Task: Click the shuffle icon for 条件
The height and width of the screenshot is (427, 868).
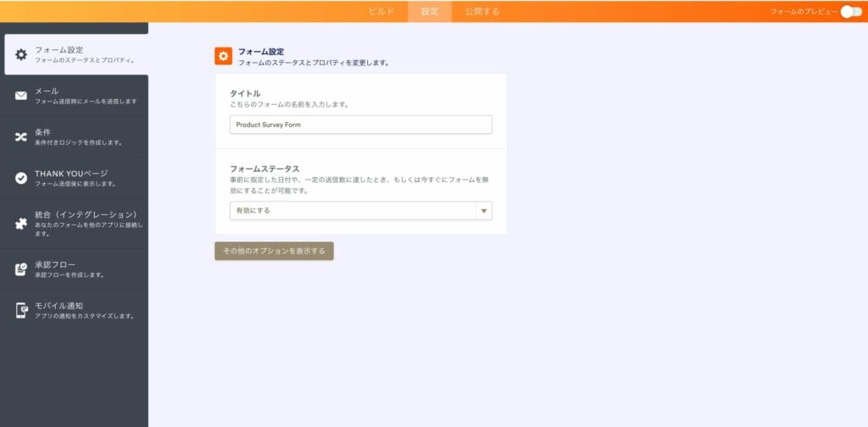Action: pyautogui.click(x=21, y=137)
